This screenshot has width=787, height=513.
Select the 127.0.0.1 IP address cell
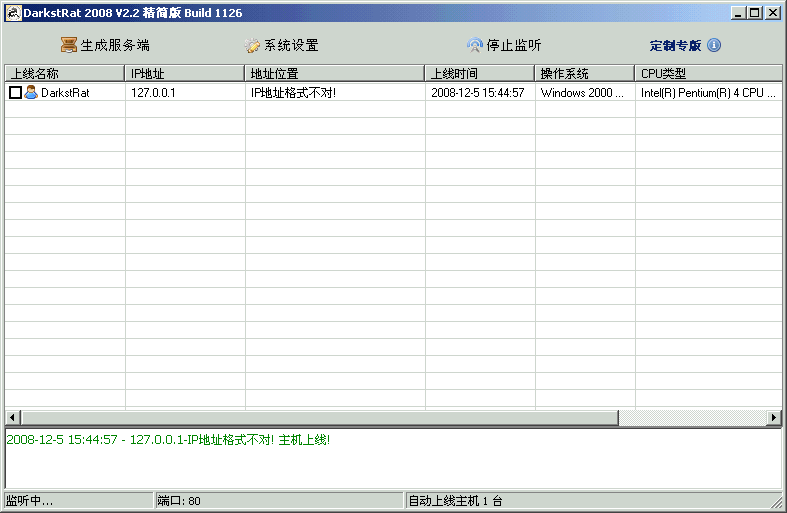pyautogui.click(x=153, y=93)
